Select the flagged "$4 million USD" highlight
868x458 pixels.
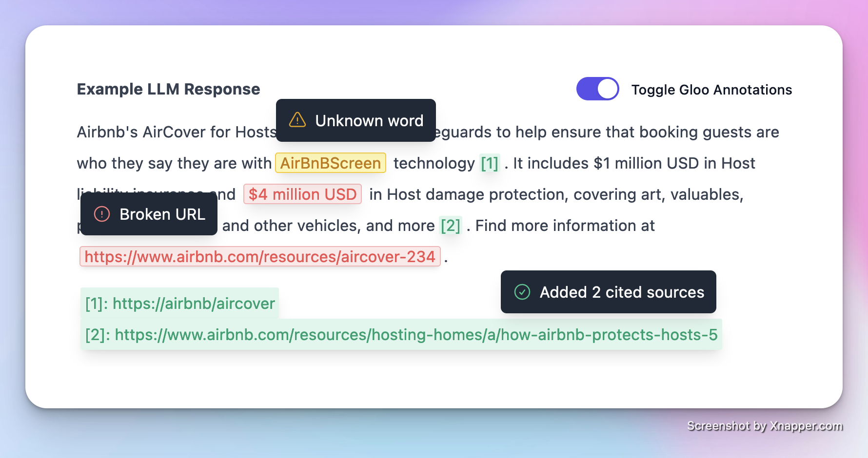tap(302, 194)
